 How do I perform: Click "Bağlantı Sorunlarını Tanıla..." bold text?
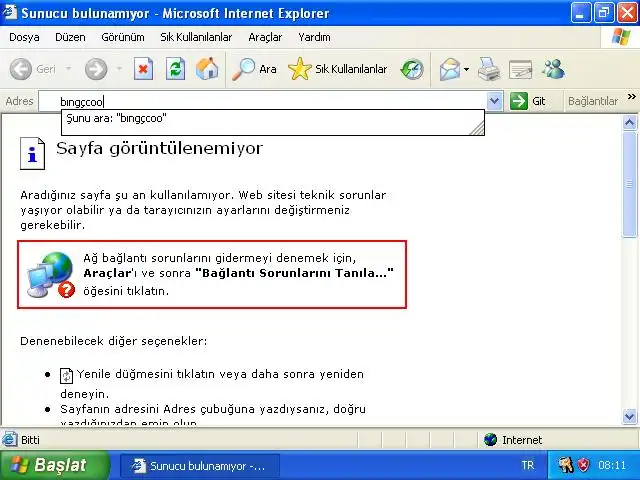coord(294,273)
